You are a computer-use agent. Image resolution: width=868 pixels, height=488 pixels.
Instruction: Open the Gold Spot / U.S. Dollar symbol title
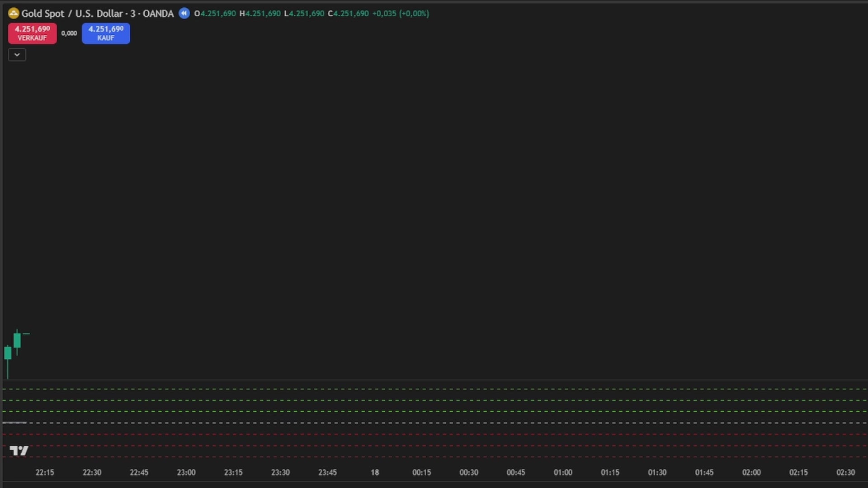pos(98,14)
